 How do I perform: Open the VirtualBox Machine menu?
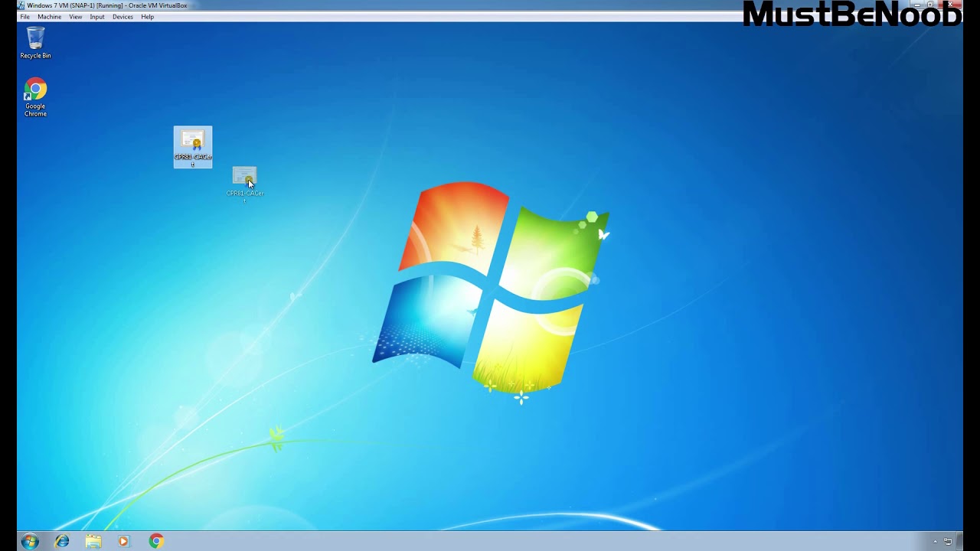tap(49, 17)
